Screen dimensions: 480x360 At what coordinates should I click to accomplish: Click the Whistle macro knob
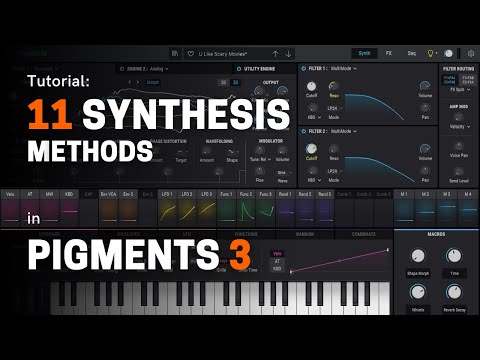418,292
